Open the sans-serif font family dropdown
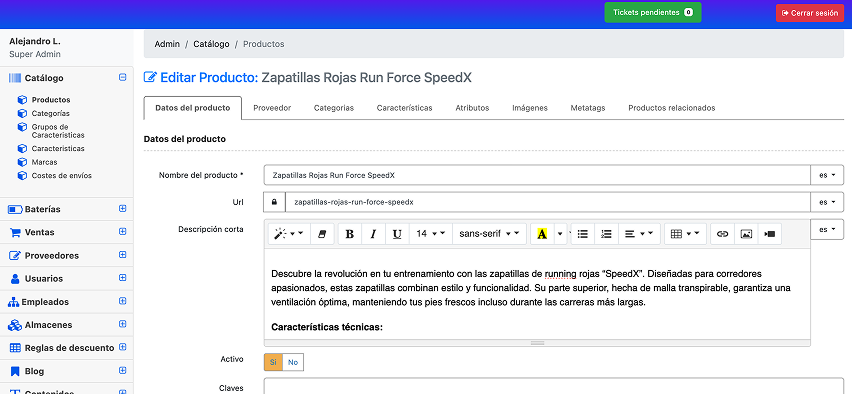 pyautogui.click(x=489, y=234)
